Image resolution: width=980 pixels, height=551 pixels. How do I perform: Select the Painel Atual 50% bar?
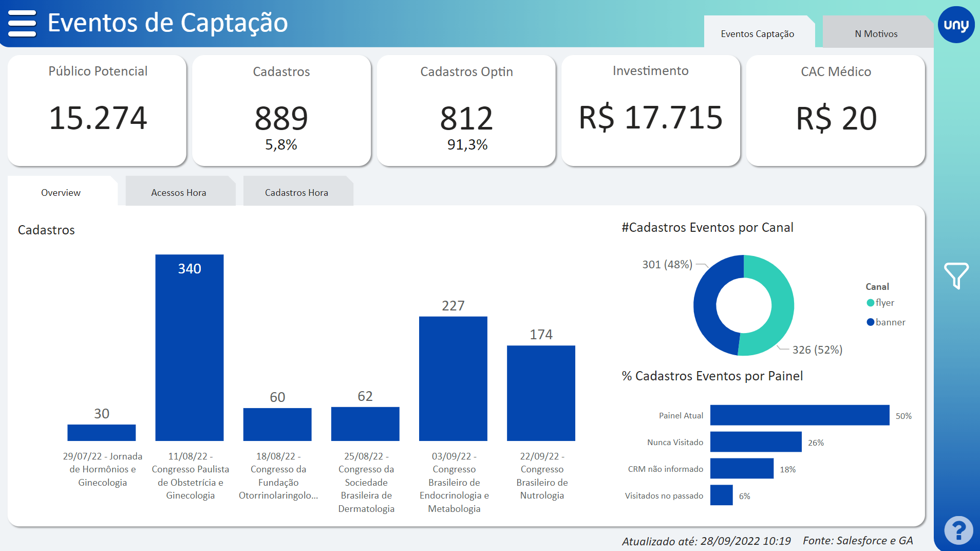tap(799, 415)
